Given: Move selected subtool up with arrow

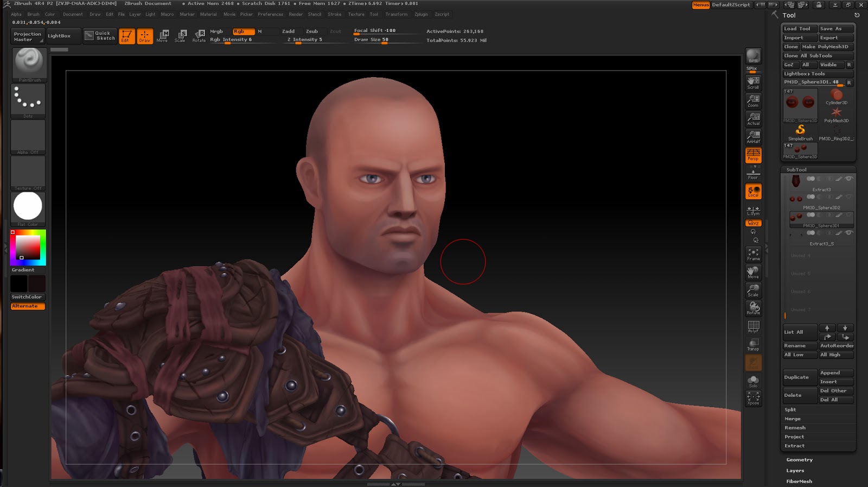Looking at the screenshot, I should click(827, 328).
